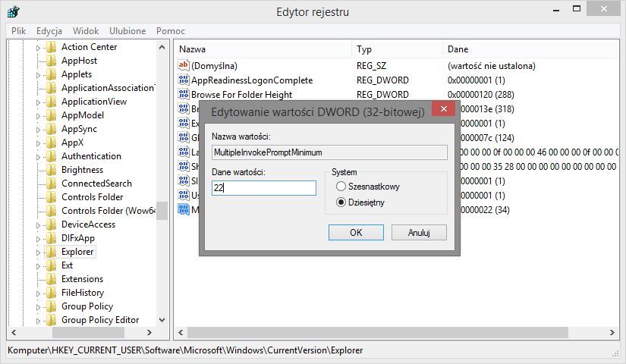The image size is (626, 364).
Task: Open the Plik menu
Action: pyautogui.click(x=18, y=31)
